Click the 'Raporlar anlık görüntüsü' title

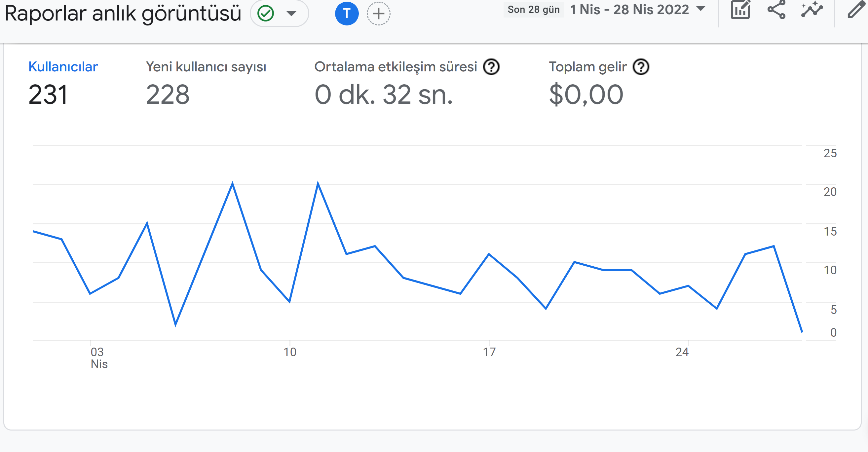click(123, 14)
